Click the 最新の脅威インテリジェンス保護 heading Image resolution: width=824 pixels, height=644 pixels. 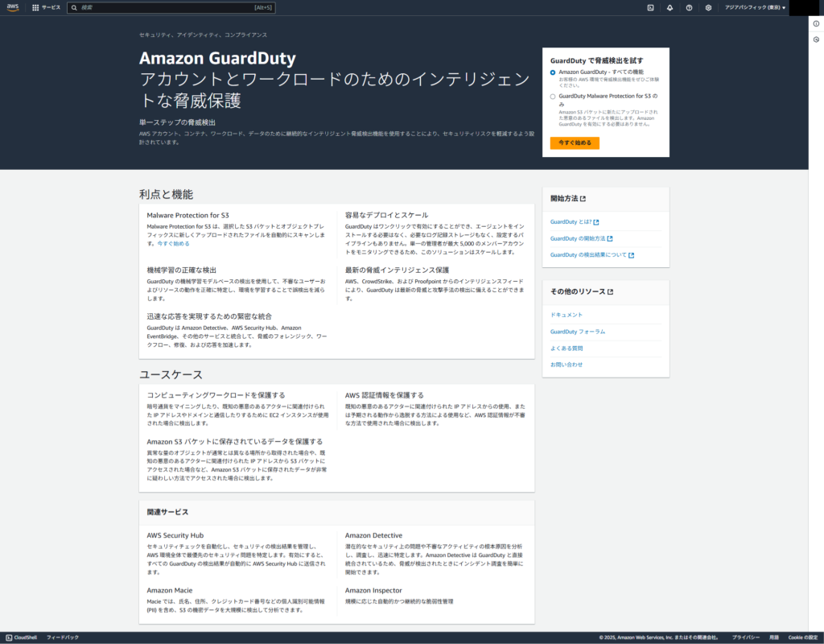[397, 270]
